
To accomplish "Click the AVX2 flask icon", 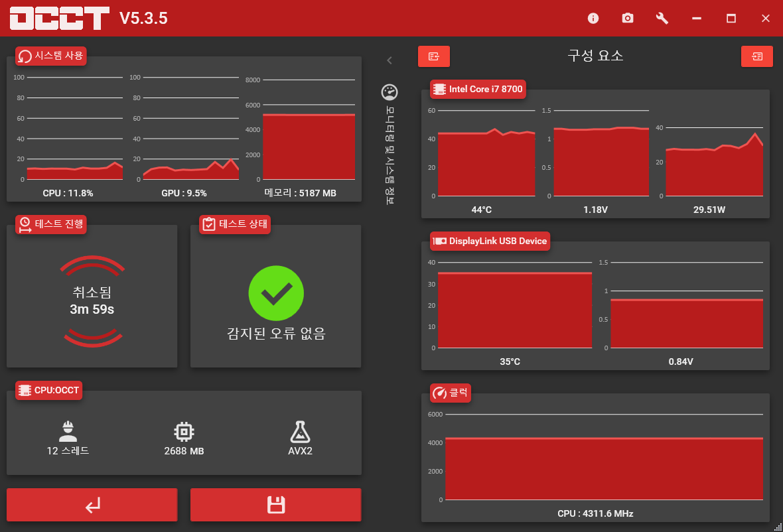I will tap(301, 432).
